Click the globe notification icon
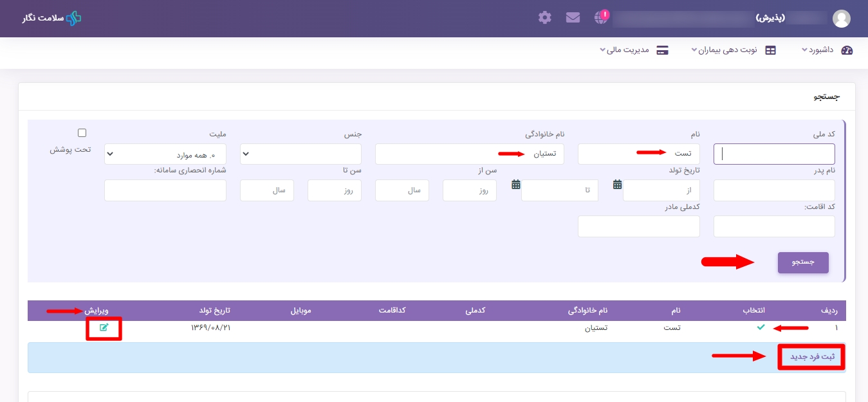The image size is (868, 402). (601, 17)
